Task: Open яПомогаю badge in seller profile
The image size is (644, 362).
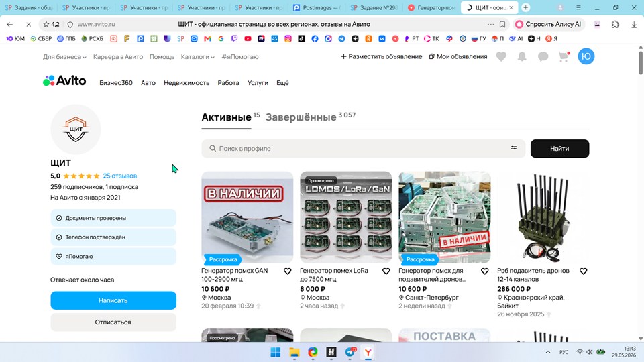Action: coord(113,257)
